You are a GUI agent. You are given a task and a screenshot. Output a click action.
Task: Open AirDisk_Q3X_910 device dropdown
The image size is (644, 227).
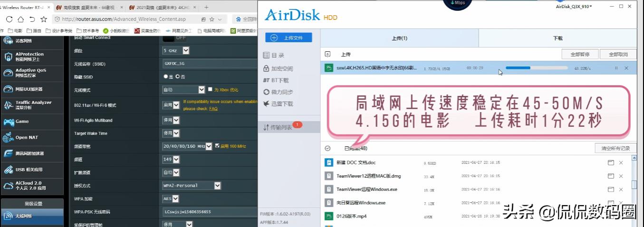[x=574, y=7]
